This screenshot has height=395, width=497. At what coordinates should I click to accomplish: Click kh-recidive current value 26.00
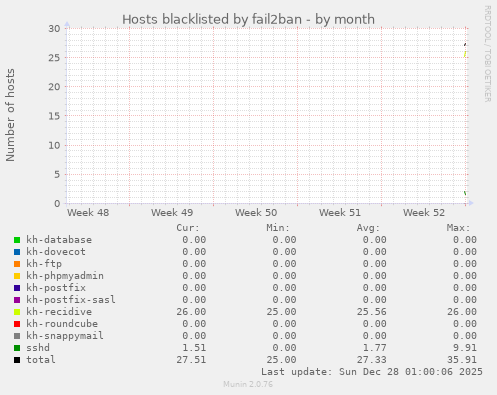click(x=191, y=312)
